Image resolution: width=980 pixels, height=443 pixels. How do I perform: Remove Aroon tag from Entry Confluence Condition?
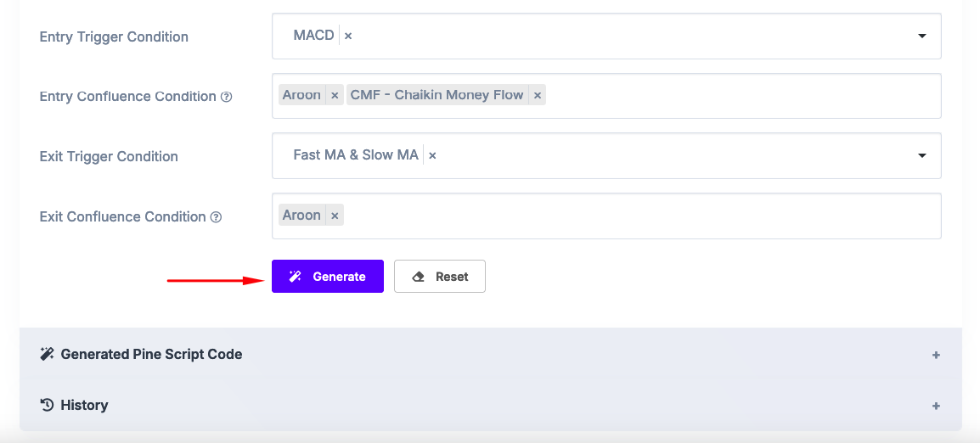click(335, 96)
